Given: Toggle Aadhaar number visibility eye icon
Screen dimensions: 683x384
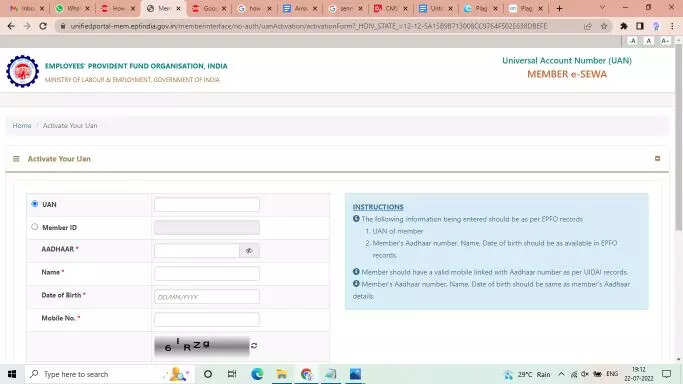Looking at the screenshot, I should (x=249, y=251).
